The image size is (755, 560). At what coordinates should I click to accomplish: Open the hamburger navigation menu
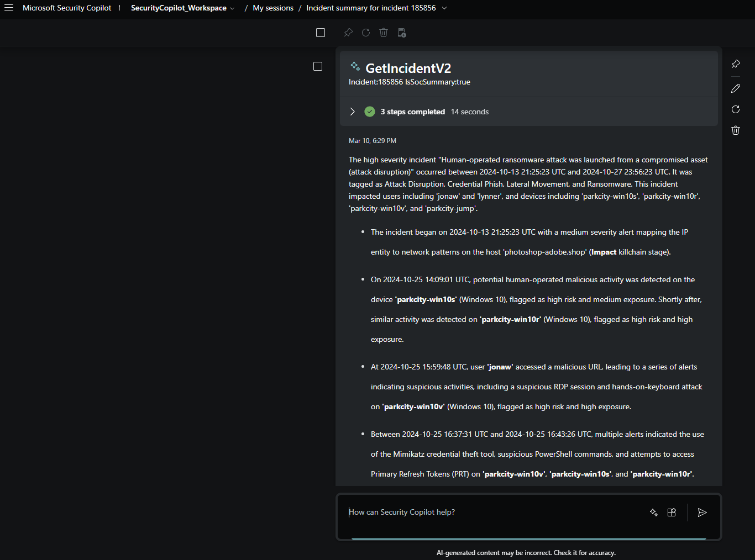9,8
